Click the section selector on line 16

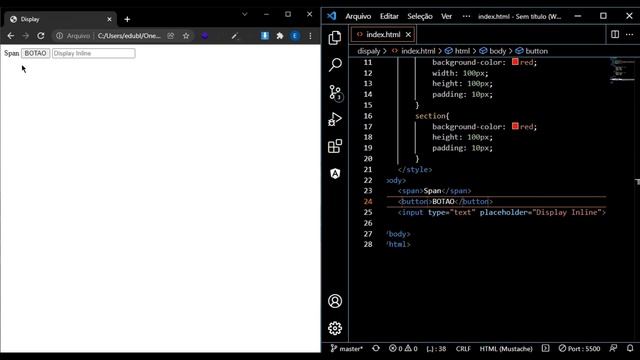430,116
